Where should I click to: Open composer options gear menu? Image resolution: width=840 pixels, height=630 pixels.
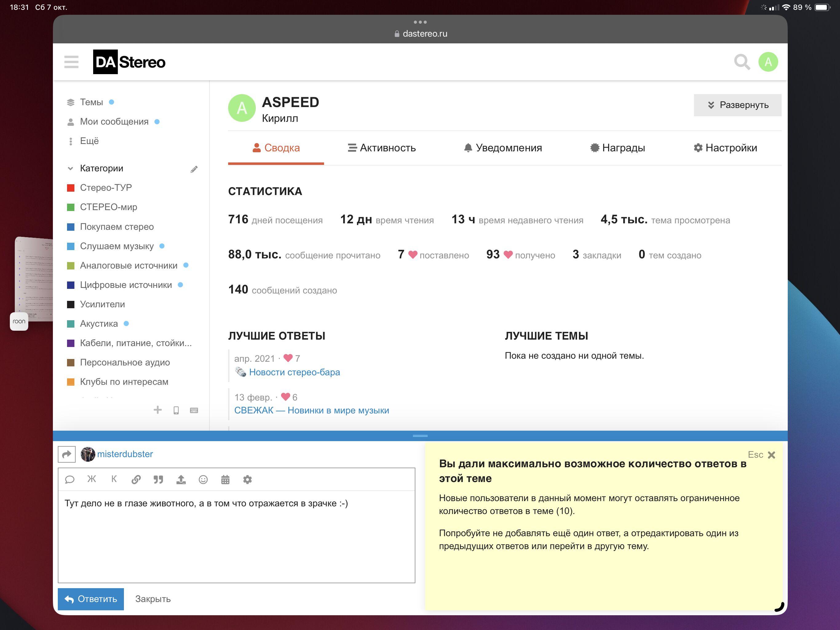pyautogui.click(x=247, y=480)
